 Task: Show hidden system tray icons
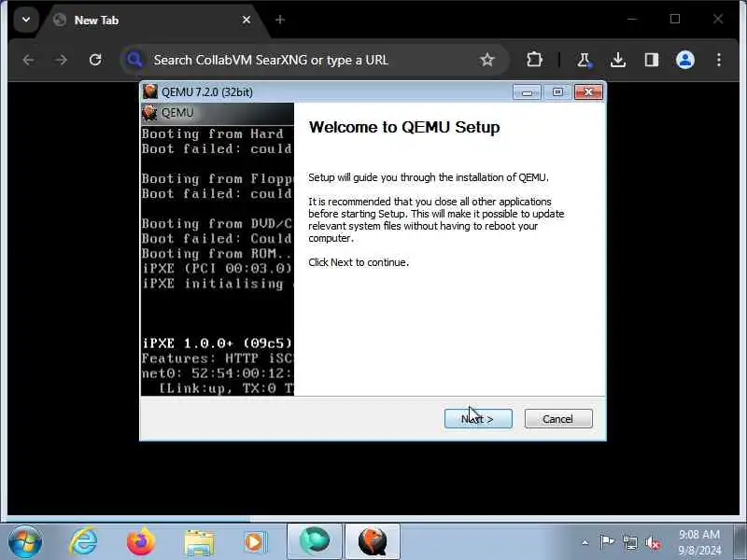[x=585, y=542]
